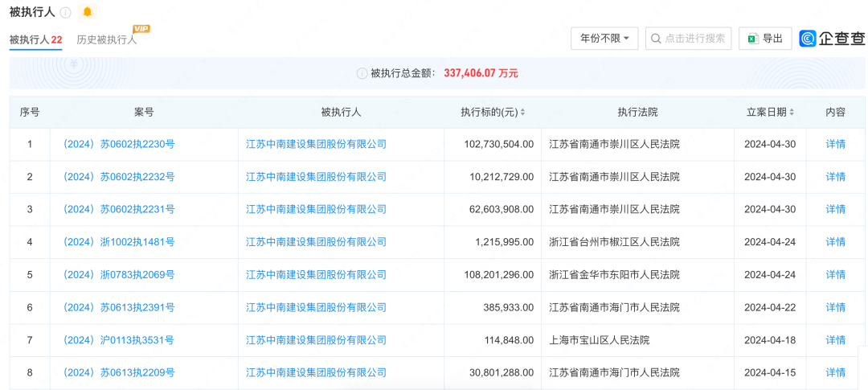Open case (2024)苏0602执2232号
The height and width of the screenshot is (390, 868).
coord(118,177)
